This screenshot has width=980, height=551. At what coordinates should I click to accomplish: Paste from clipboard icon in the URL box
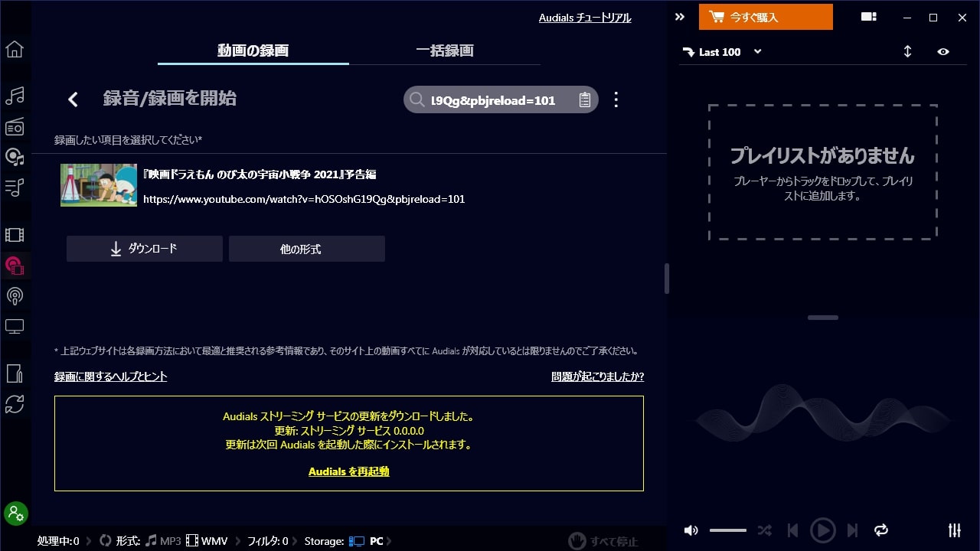(584, 99)
